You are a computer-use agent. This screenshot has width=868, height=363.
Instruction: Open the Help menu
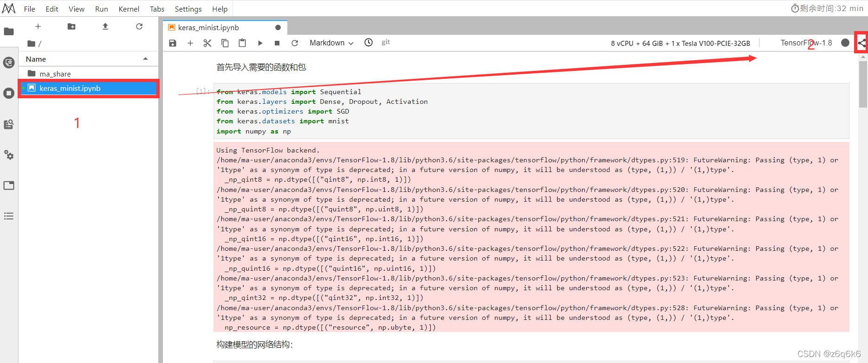click(220, 9)
